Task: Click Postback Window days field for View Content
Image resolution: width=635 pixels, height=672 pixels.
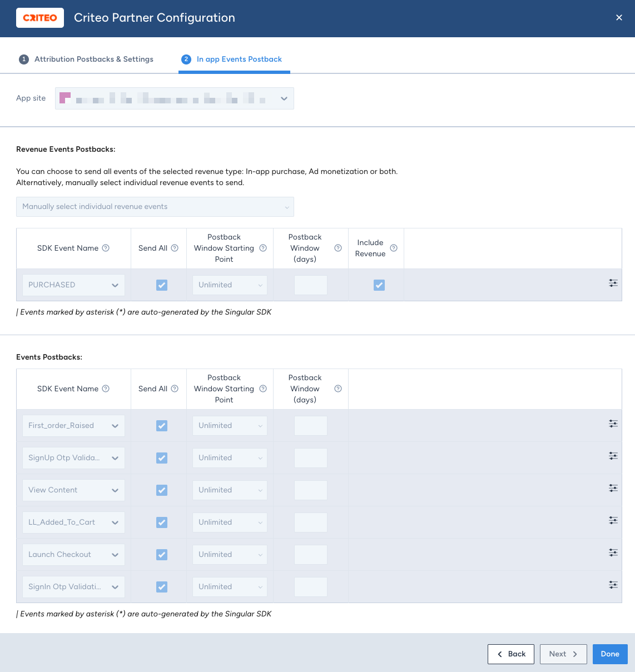Action: [x=311, y=490]
